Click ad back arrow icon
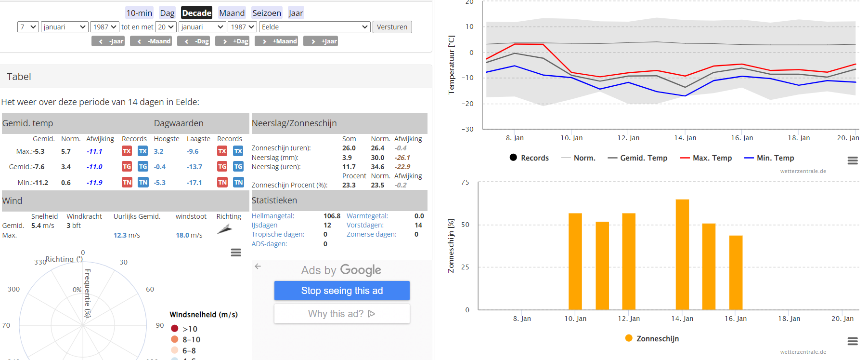This screenshot has height=360, width=868. point(258,266)
